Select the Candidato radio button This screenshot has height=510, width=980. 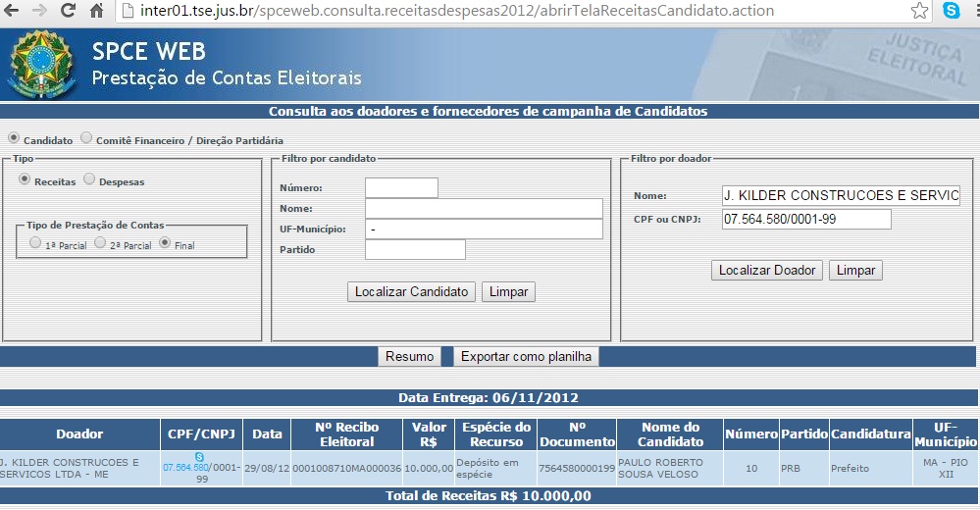click(14, 137)
